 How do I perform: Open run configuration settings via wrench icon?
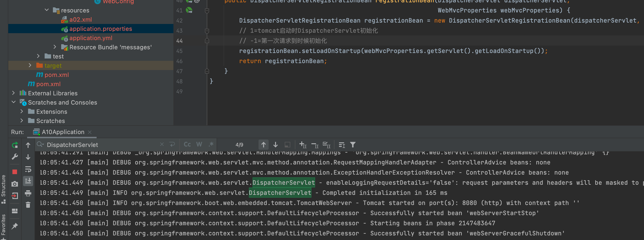coord(15,157)
